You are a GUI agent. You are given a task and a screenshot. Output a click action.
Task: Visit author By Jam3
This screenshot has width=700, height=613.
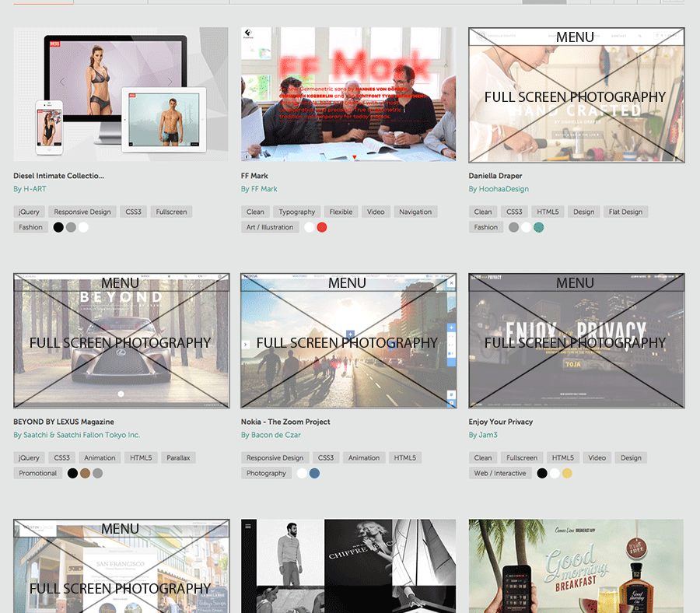click(483, 435)
